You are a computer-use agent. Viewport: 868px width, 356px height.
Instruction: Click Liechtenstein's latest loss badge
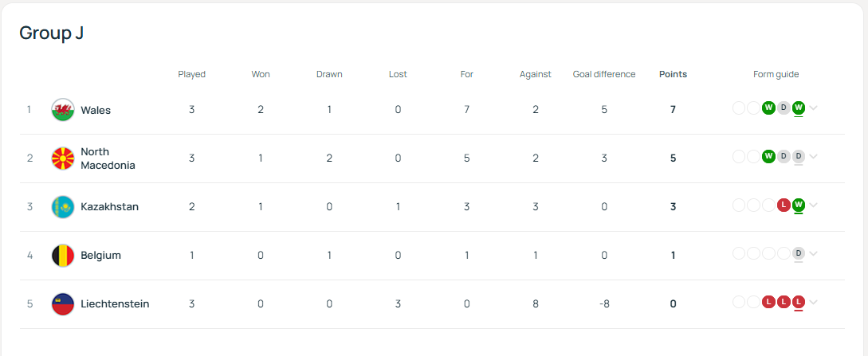[798, 303]
